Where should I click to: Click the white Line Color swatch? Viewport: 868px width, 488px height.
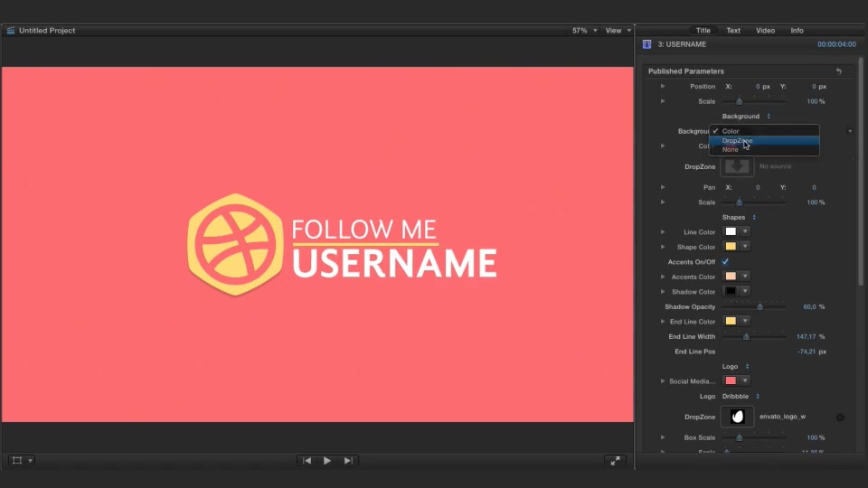[x=731, y=231]
